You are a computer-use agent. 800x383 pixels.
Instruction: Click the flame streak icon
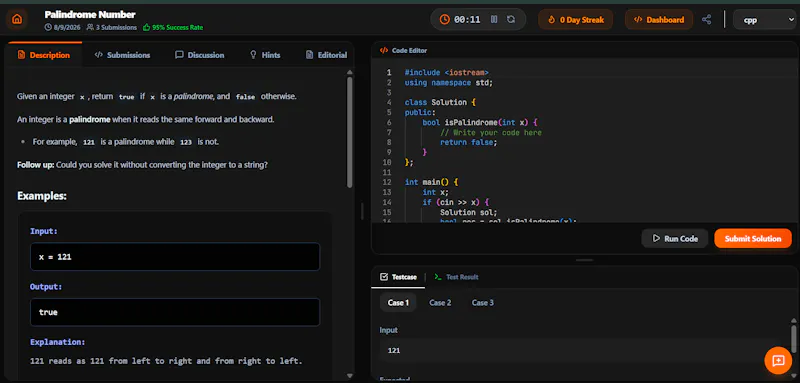[551, 20]
